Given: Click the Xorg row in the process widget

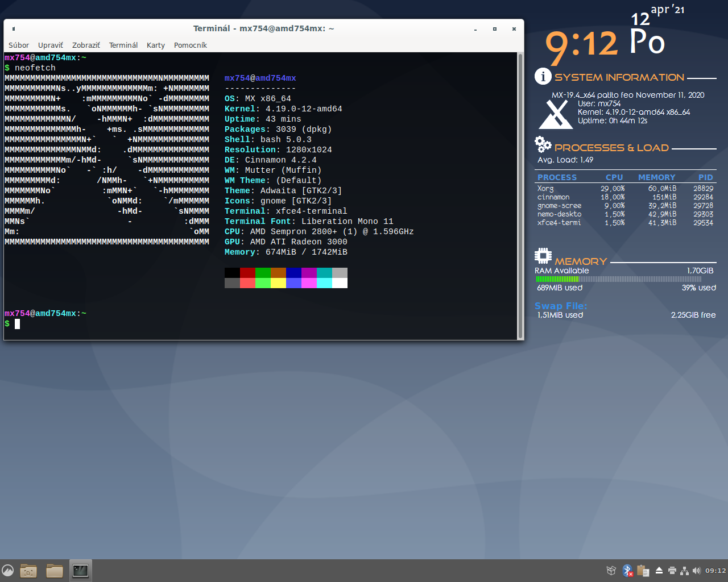Looking at the screenshot, I should [x=625, y=189].
